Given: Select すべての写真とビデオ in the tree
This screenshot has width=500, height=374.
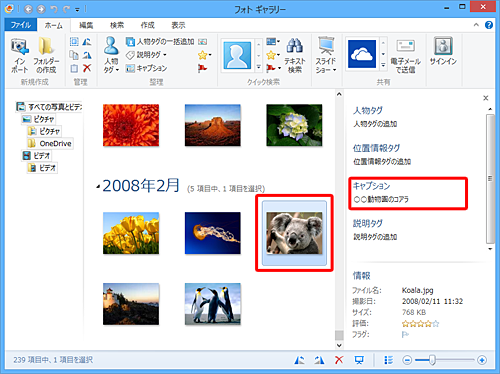Looking at the screenshot, I should [49, 107].
